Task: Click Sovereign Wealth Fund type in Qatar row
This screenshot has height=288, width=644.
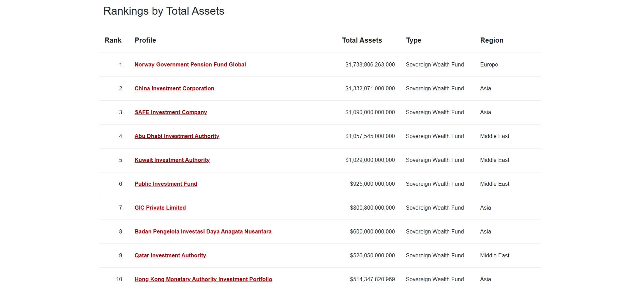Action: click(435, 255)
